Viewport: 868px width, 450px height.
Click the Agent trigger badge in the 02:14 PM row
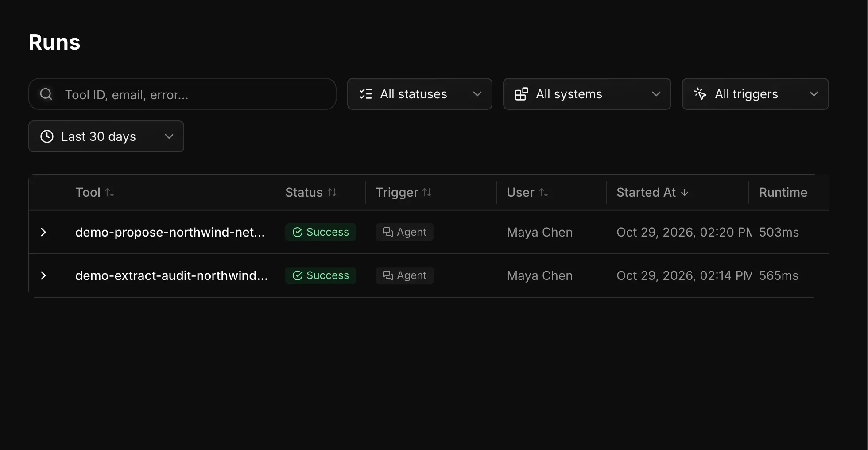pyautogui.click(x=404, y=275)
